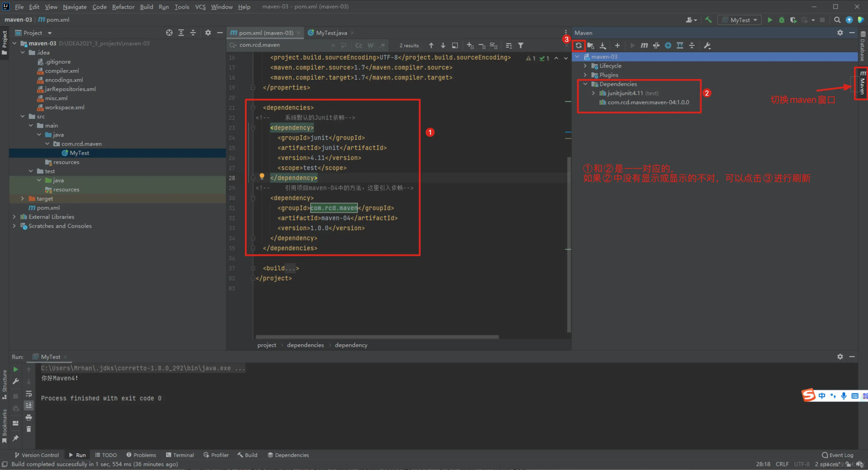Image resolution: width=868 pixels, height=470 pixels.
Task: Expand the target folder
Action: (x=22, y=199)
